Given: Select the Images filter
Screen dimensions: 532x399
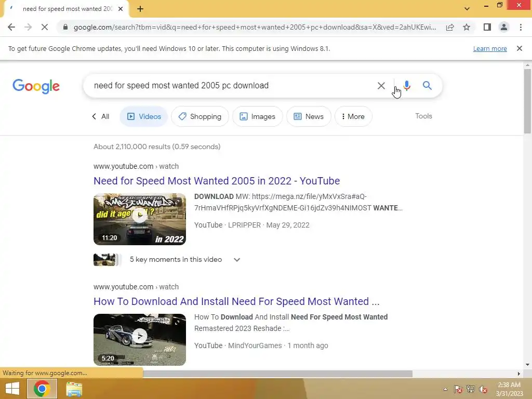Looking at the screenshot, I should point(258,116).
